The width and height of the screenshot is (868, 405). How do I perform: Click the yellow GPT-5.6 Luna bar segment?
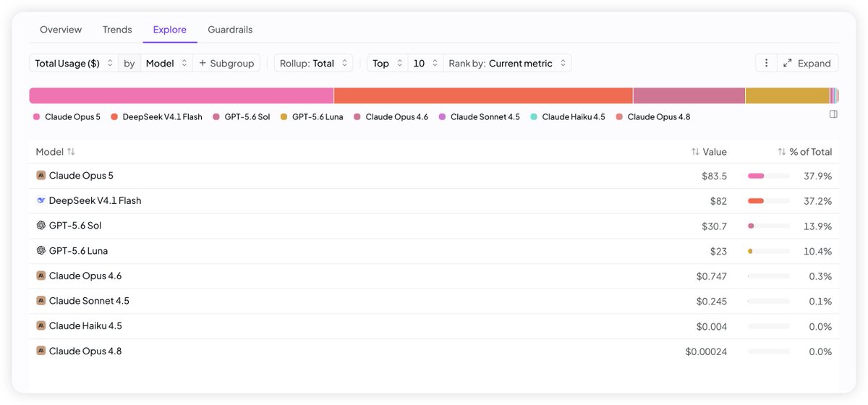788,95
